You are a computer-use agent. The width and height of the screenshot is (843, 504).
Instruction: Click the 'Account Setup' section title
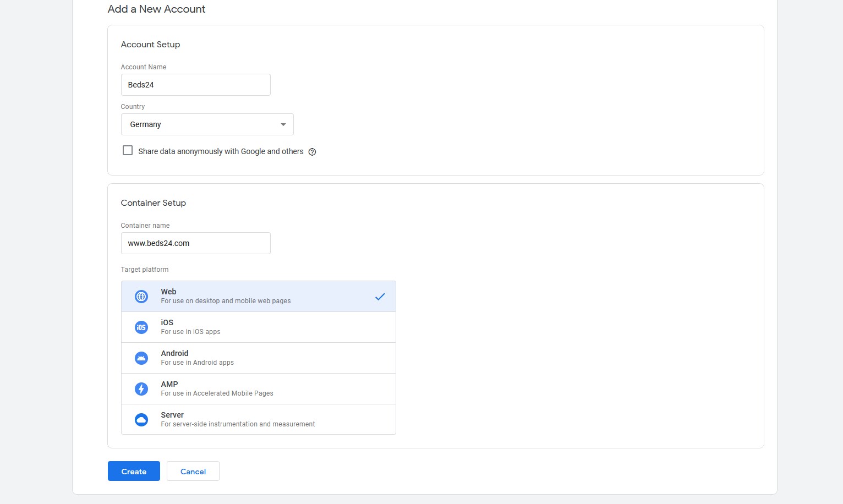(150, 45)
